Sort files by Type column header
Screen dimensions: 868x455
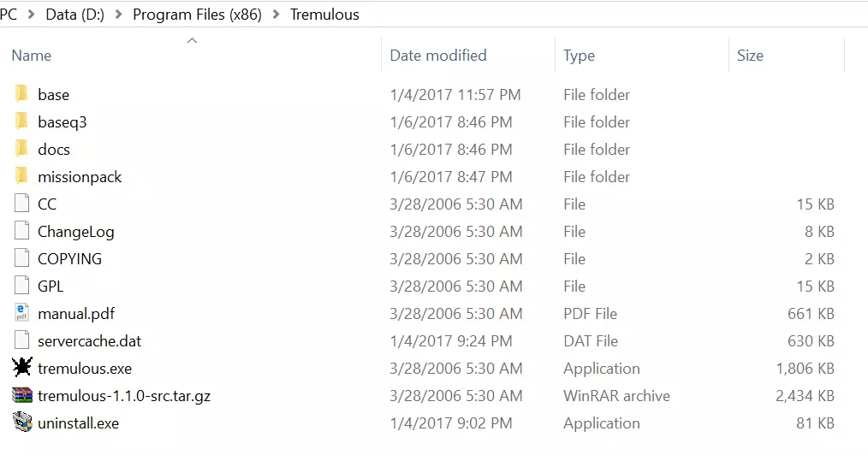pos(579,56)
